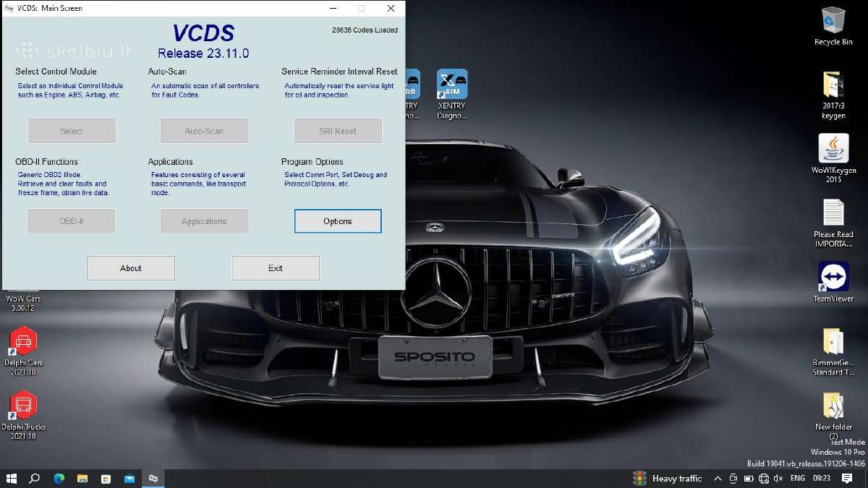This screenshot has width=868, height=488.
Task: Select the WoW!Keygen 2015 Java icon
Action: point(833,158)
